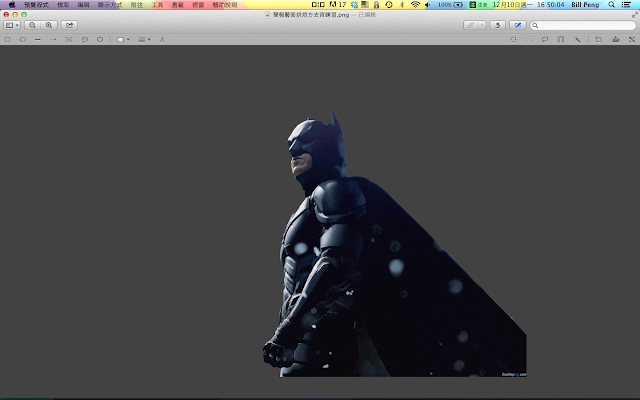Click the battery 100% indicator

pyautogui.click(x=450, y=5)
